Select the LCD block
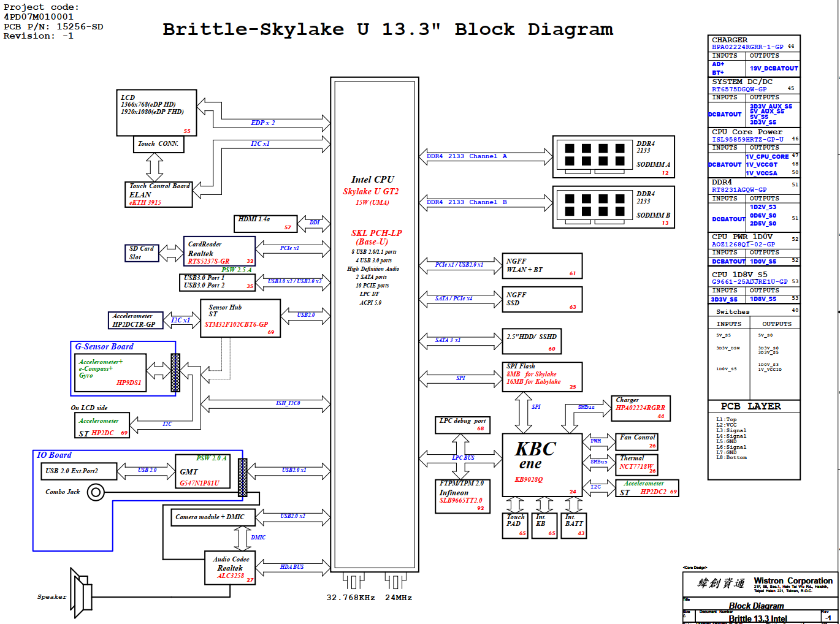The height and width of the screenshot is (624, 840). coord(156,113)
